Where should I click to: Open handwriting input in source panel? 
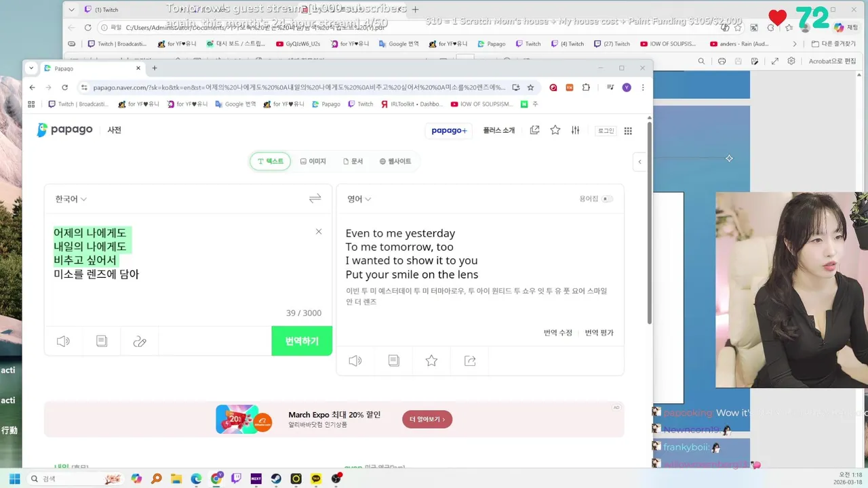coord(140,342)
